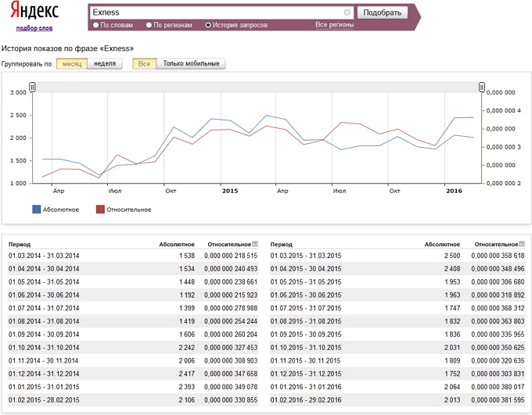Click absolute value 2 242 for October 2014

click(x=187, y=348)
